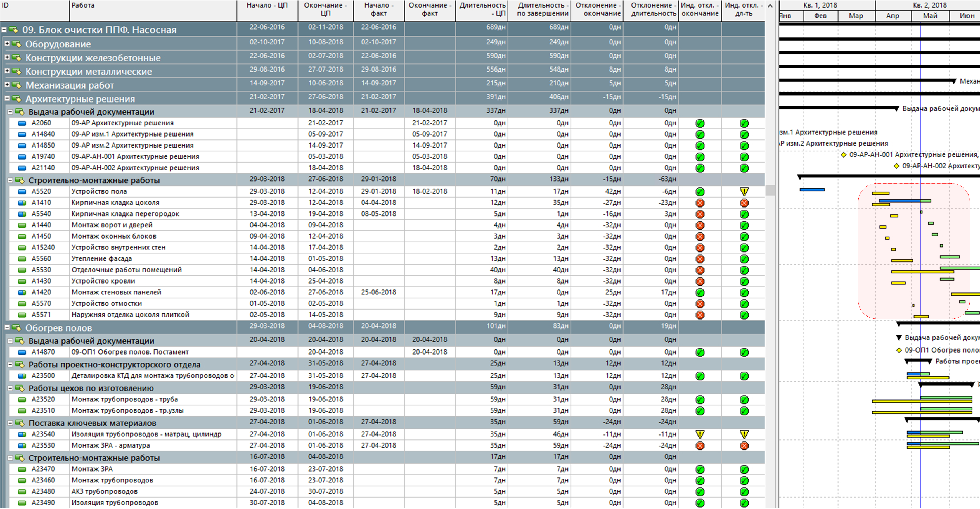Click the Кв. 2, 2018 timescale header

[x=930, y=5]
